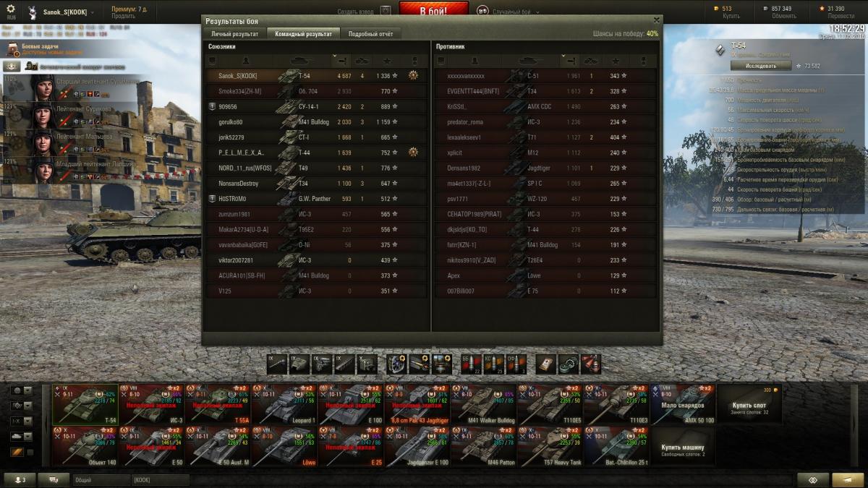Sort enemy team by medals column icon
868x488 pixels.
[643, 61]
